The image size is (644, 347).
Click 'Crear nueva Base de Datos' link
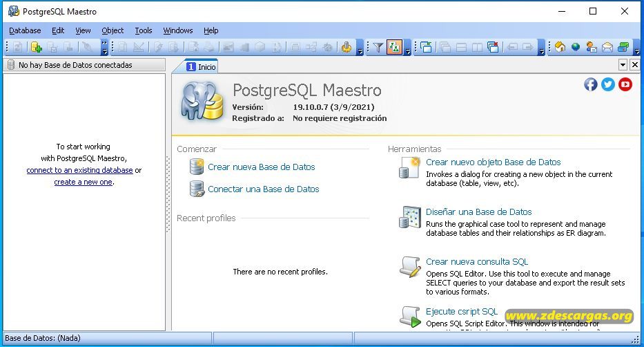tap(261, 167)
